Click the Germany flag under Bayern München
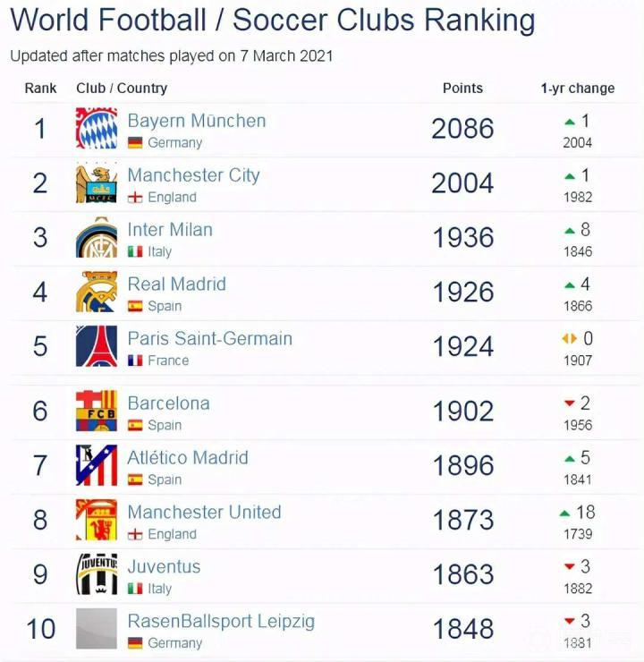 pyautogui.click(x=135, y=143)
